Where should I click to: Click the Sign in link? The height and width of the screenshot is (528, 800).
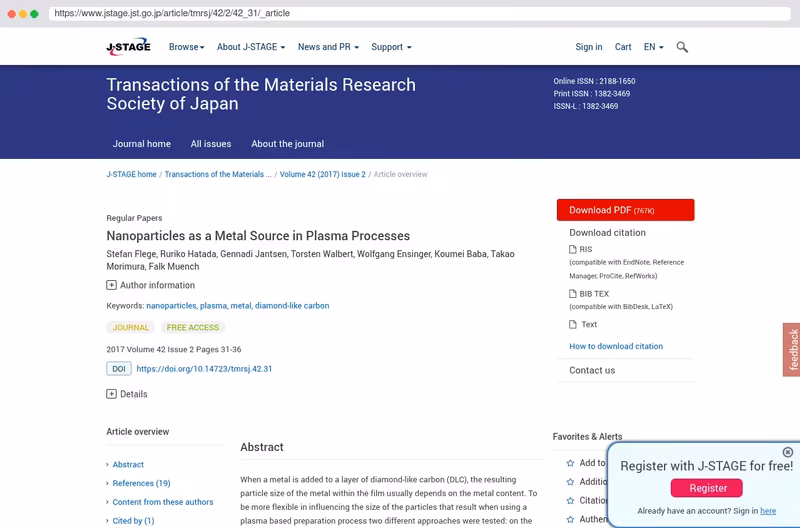pyautogui.click(x=589, y=47)
